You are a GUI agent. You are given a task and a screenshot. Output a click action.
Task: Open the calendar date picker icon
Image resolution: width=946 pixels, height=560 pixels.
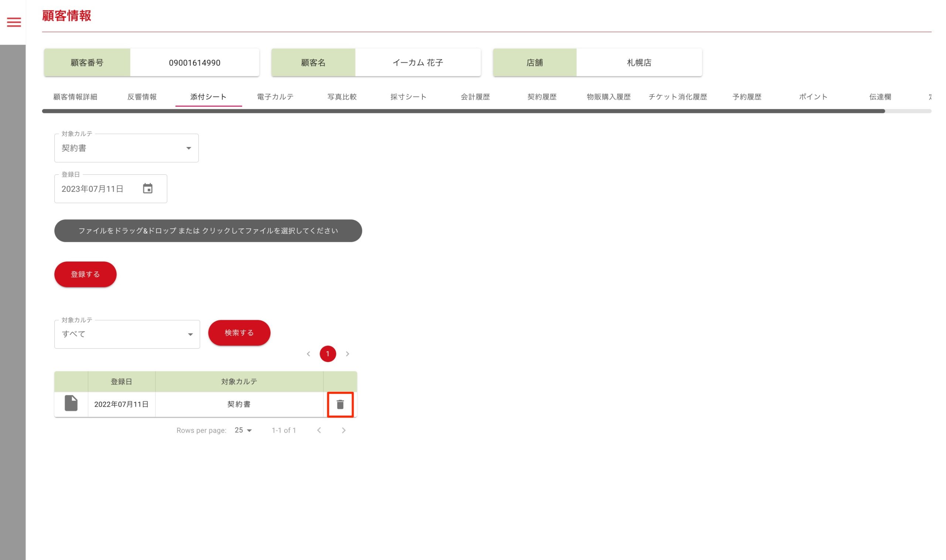(x=147, y=188)
